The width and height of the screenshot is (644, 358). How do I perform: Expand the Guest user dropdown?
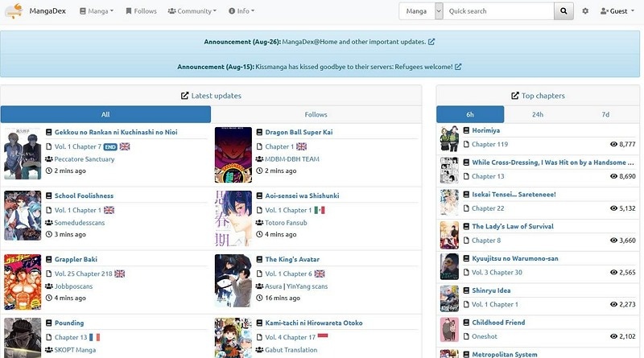point(617,11)
